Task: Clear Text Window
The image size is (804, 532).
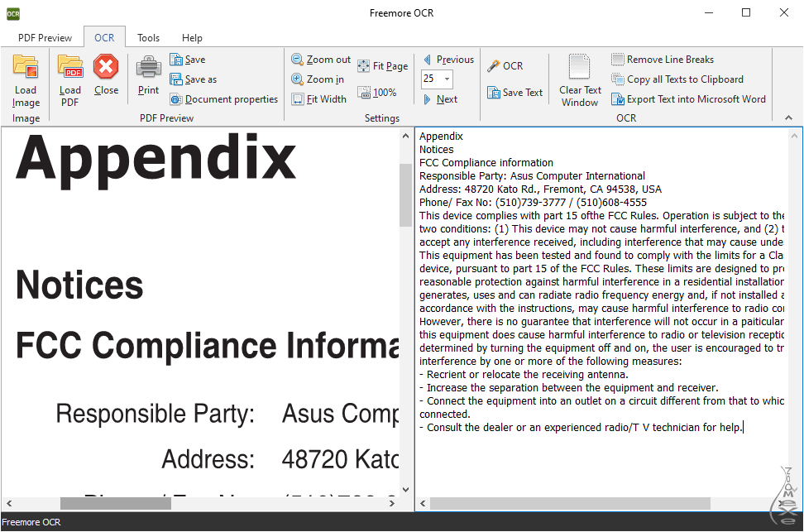Action: coord(580,80)
